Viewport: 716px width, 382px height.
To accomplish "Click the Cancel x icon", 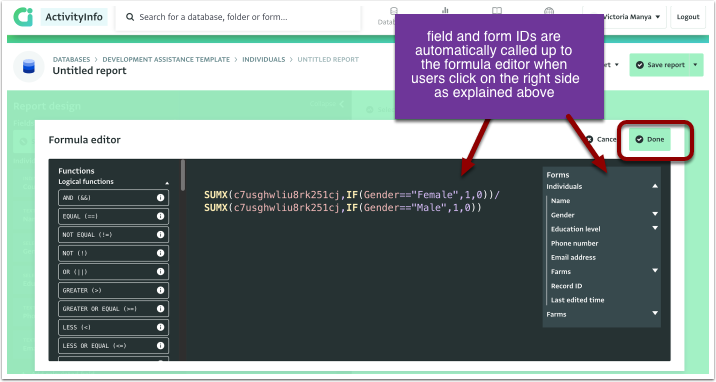I will pyautogui.click(x=590, y=139).
